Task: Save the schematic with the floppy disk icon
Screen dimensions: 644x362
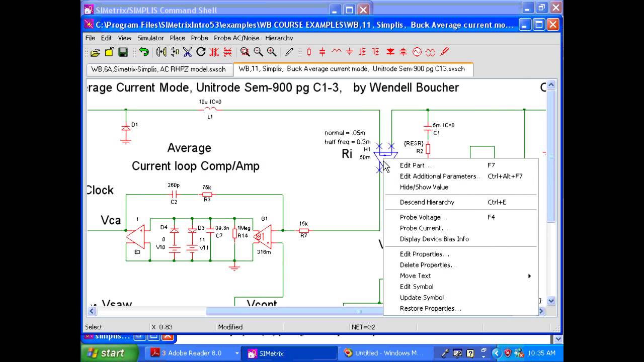Action: [123, 52]
